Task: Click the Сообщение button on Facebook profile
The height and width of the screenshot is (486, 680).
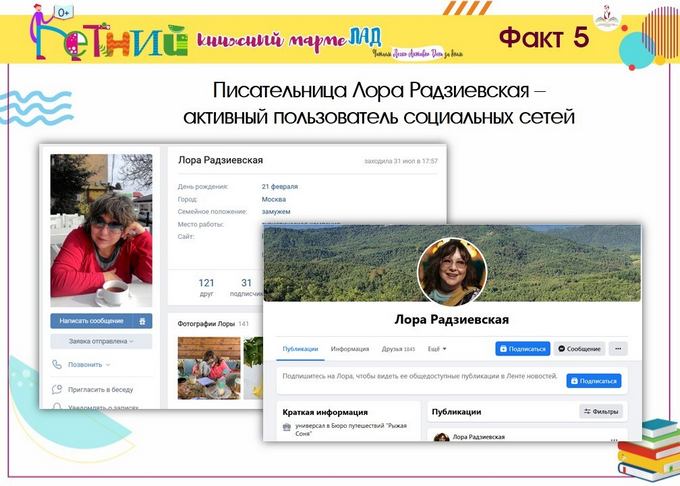Action: [x=579, y=349]
